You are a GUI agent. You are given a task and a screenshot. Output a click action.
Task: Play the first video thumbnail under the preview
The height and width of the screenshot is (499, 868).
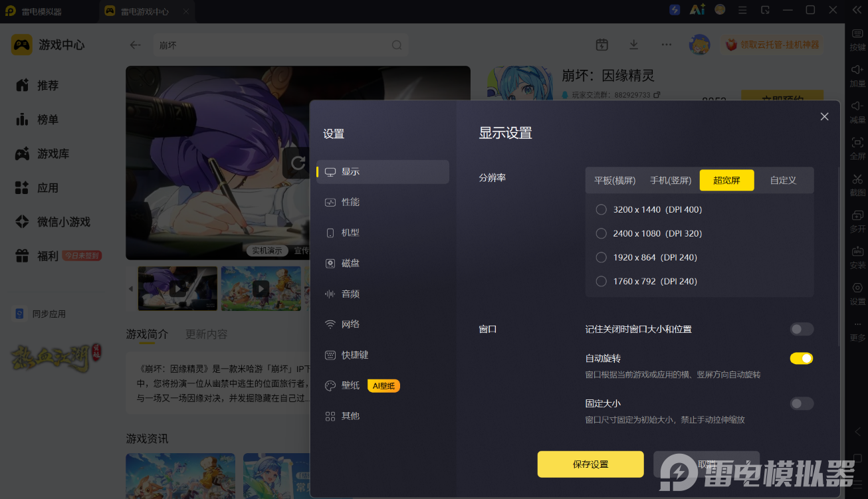(x=177, y=288)
